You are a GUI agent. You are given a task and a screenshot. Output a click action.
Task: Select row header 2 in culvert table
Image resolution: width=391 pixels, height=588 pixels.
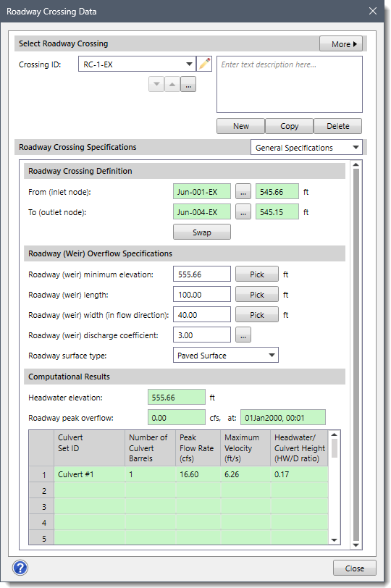(x=41, y=490)
